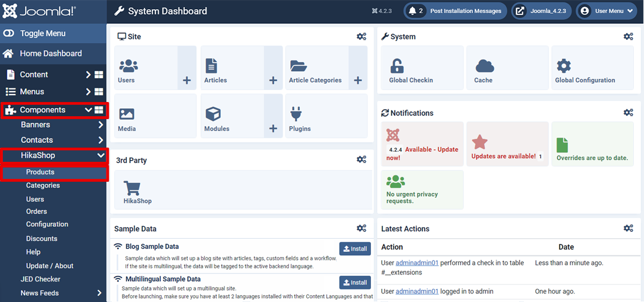Open the Media tile
This screenshot has height=302, width=644.
155,116
